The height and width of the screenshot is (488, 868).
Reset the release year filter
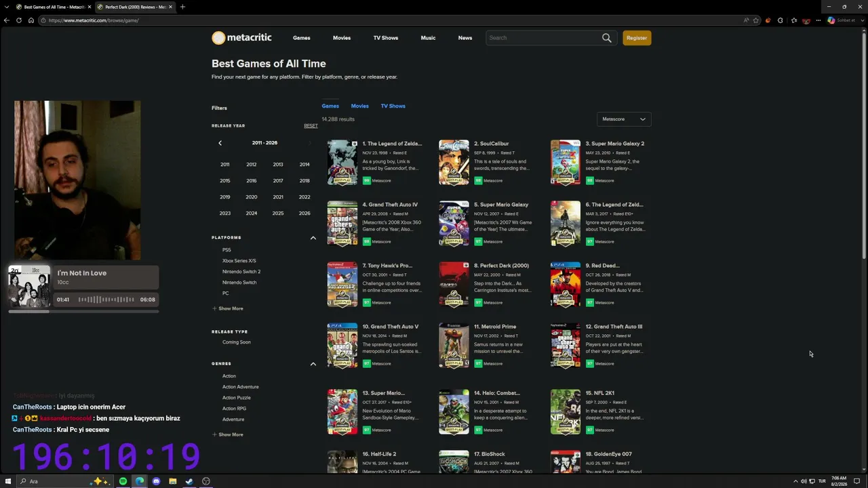point(311,126)
